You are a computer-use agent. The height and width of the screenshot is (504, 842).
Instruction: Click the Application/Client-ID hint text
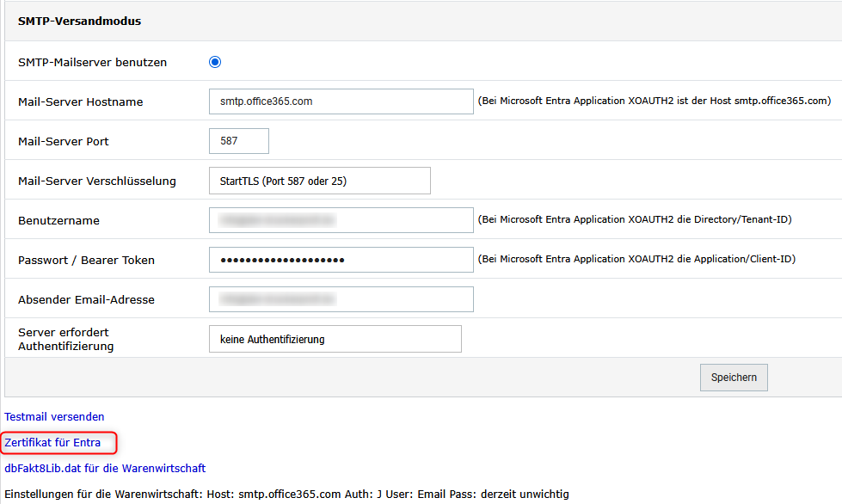click(636, 259)
